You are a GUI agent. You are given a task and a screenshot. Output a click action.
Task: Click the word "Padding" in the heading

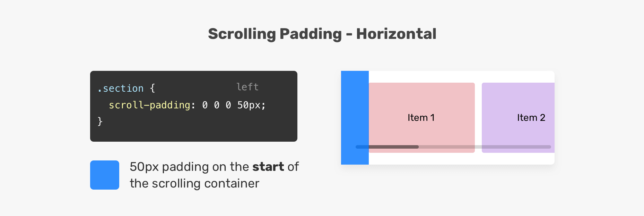click(x=311, y=34)
